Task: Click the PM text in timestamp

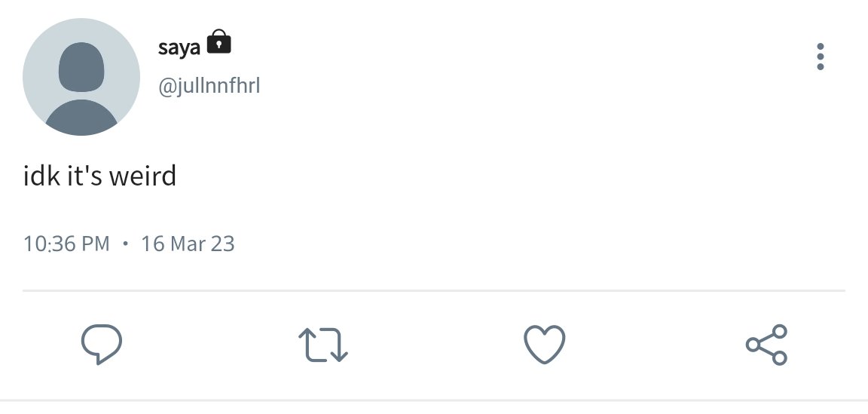Action: point(95,244)
